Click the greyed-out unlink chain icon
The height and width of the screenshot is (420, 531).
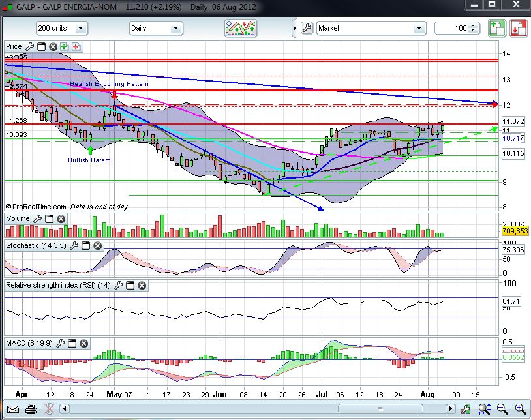pos(49,410)
